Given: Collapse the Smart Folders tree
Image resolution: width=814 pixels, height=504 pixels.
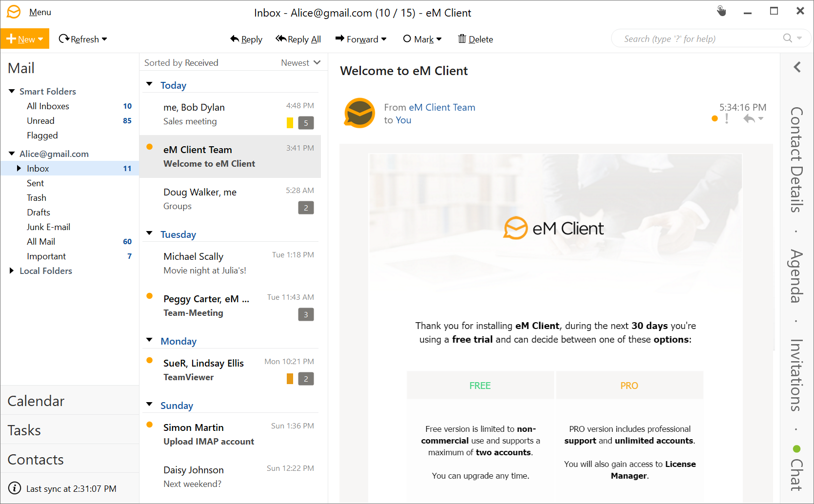Looking at the screenshot, I should [x=12, y=91].
